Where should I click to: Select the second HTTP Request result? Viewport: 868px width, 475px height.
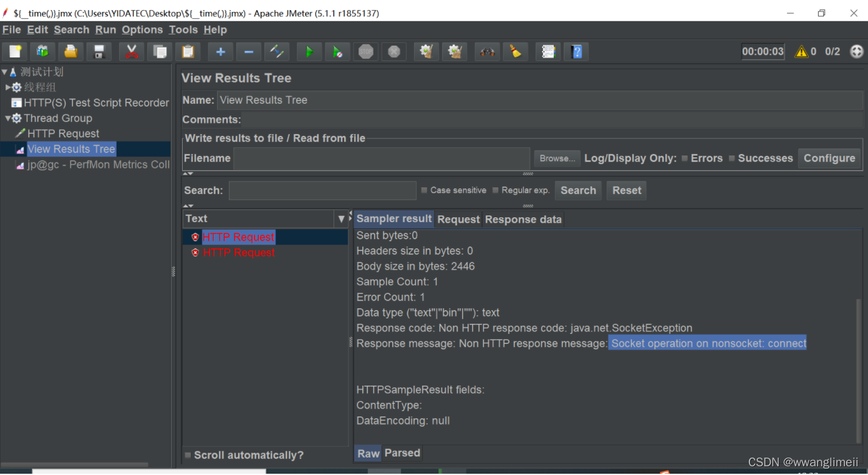[x=239, y=253]
